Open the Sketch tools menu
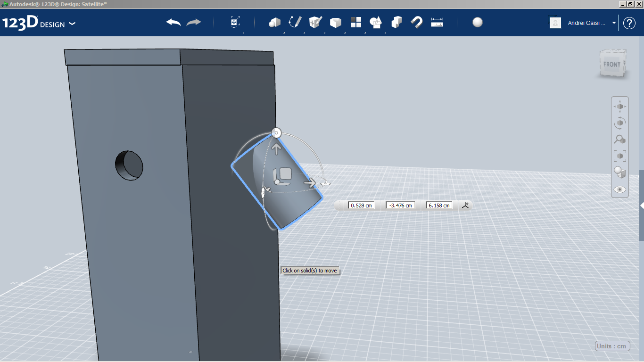This screenshot has height=362, width=644. coord(295,22)
